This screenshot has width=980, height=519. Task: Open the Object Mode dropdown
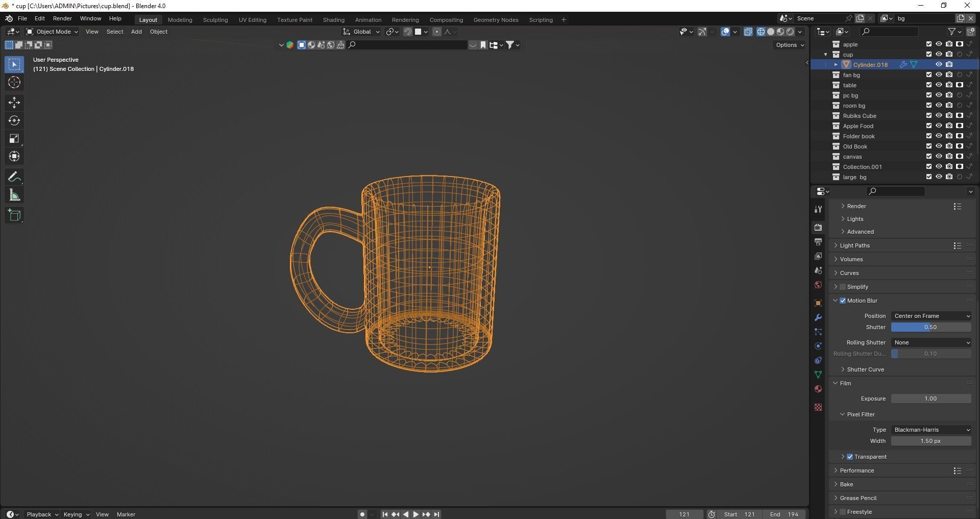tap(52, 32)
